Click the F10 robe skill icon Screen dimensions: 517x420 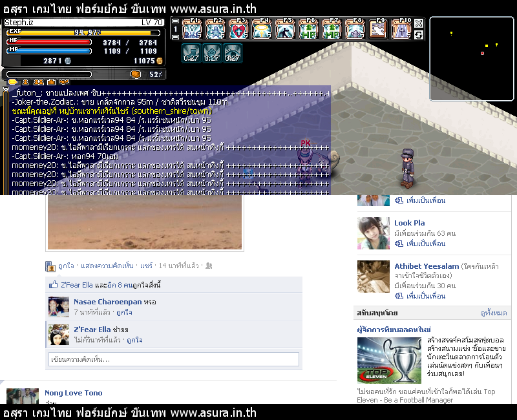tap(401, 29)
